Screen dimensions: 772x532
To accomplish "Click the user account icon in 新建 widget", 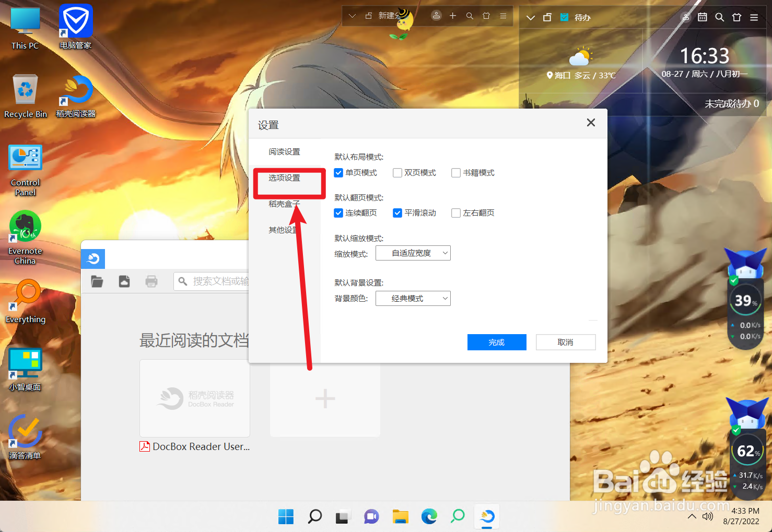I will click(x=436, y=16).
